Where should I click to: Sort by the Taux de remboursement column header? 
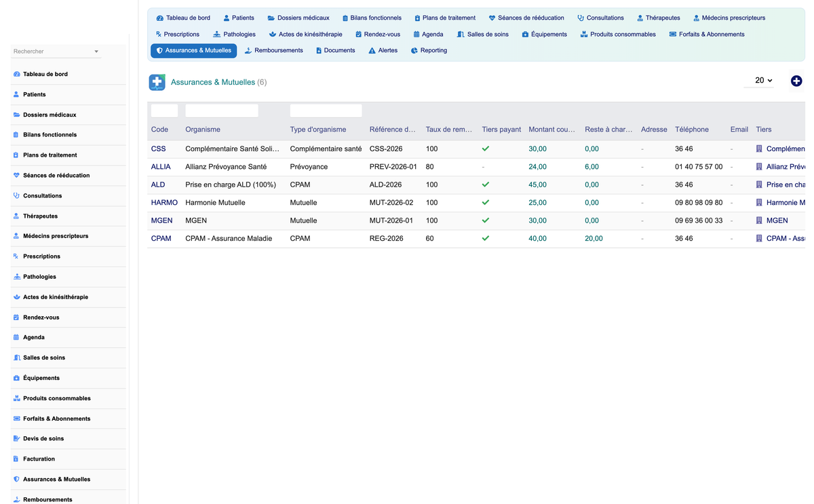click(x=448, y=130)
